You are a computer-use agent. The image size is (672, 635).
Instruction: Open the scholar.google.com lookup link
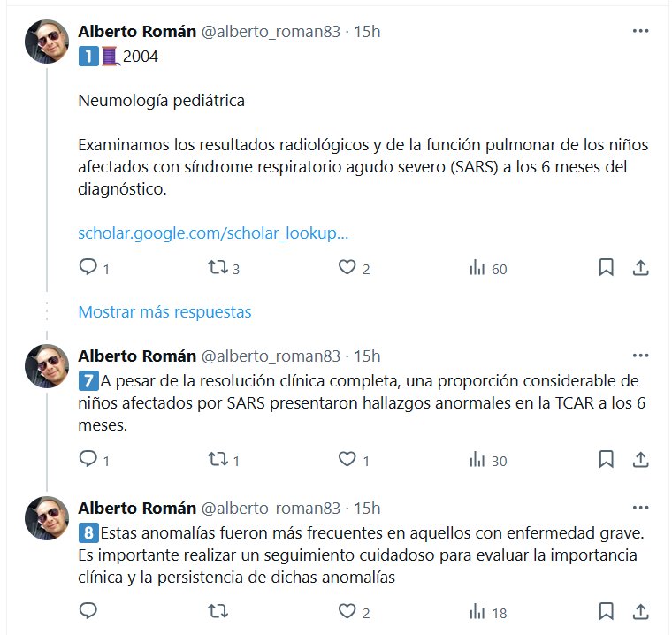coord(212,233)
